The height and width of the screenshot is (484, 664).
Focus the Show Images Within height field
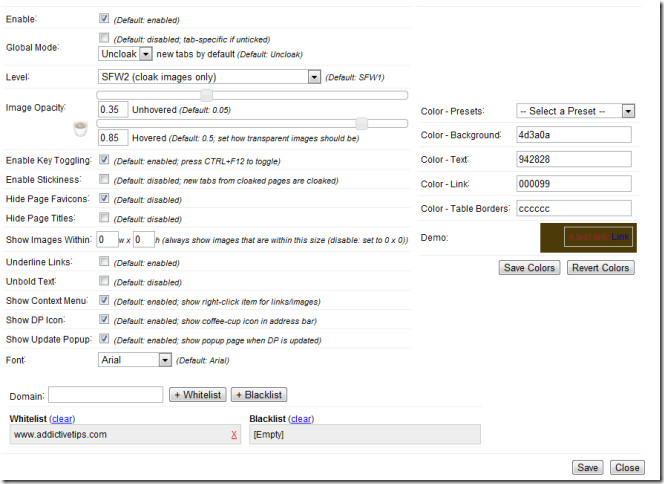click(144, 240)
